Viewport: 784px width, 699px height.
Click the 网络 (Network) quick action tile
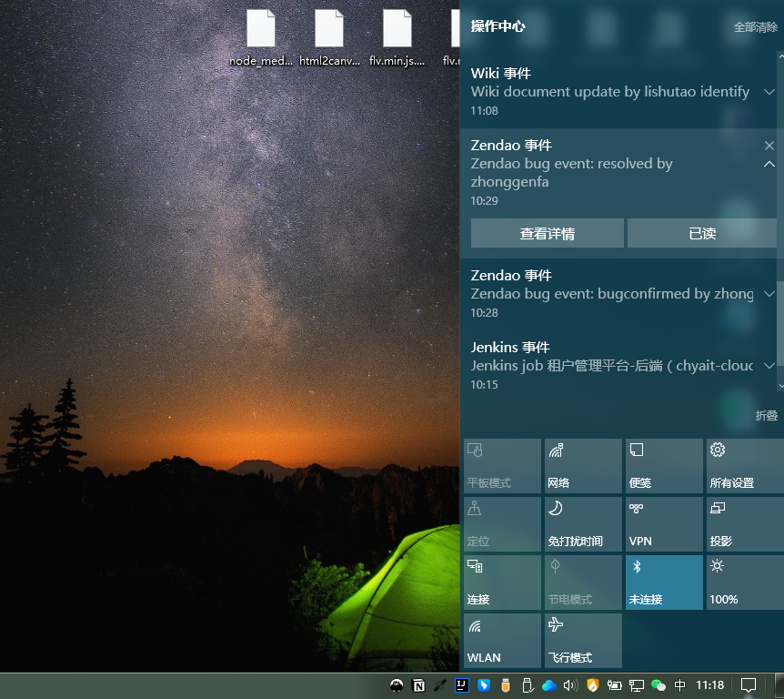(x=583, y=465)
